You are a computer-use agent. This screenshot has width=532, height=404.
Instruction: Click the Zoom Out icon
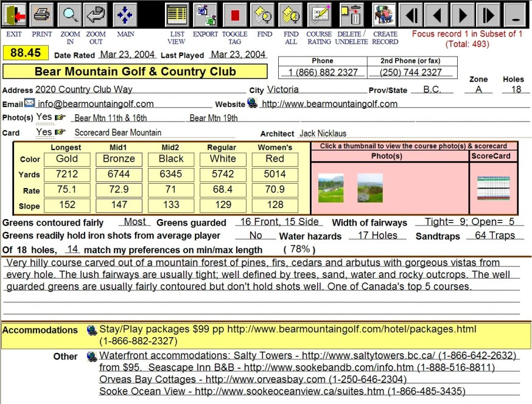96,15
